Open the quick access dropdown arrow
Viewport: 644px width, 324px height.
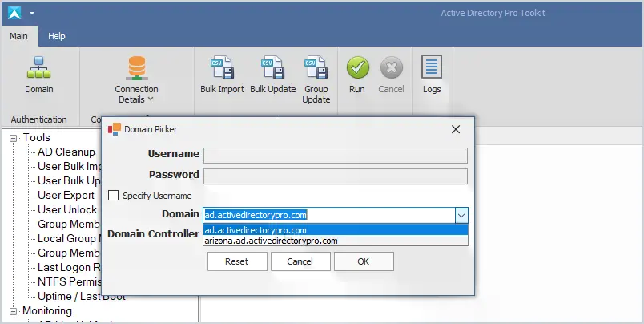pyautogui.click(x=32, y=13)
